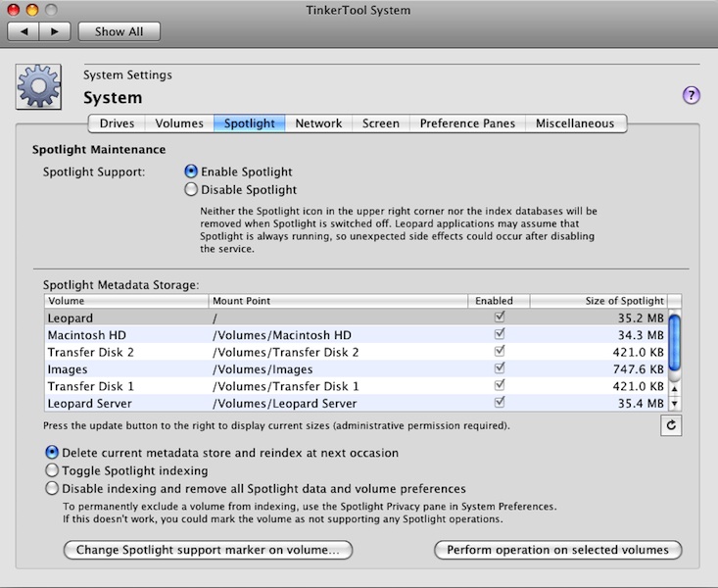Choose Disable indexing and remove all data
718x588 pixels.
[x=52, y=488]
